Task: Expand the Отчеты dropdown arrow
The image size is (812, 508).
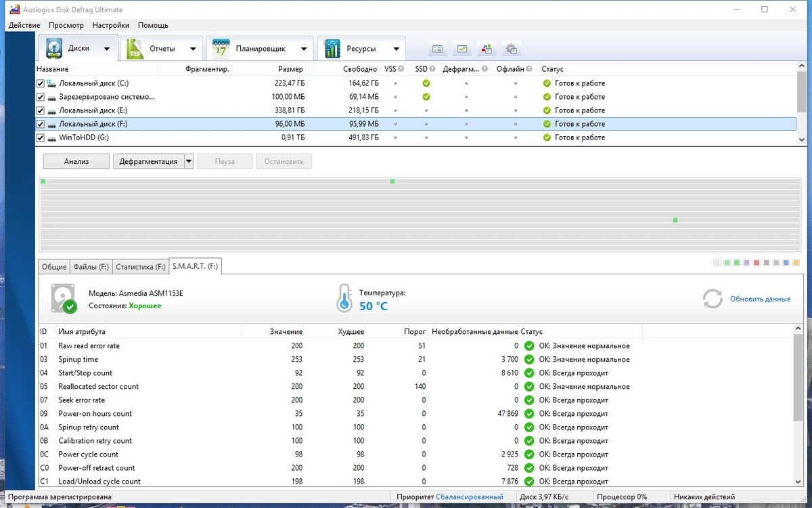Action: (193, 49)
